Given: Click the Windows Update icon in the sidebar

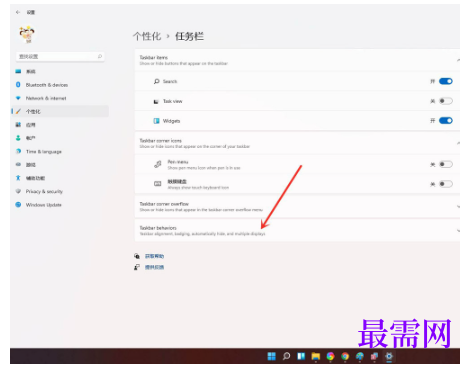Looking at the screenshot, I should pyautogui.click(x=18, y=205).
